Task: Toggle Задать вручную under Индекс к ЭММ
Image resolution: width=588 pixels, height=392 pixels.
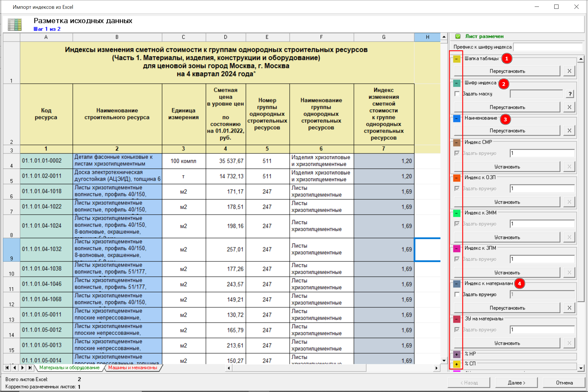Action: click(x=457, y=224)
